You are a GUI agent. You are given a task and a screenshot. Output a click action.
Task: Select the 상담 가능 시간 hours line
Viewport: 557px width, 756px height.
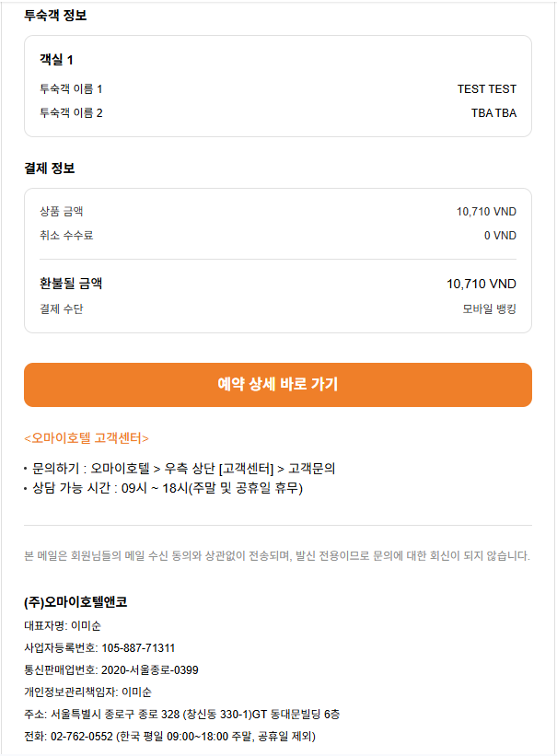(167, 488)
